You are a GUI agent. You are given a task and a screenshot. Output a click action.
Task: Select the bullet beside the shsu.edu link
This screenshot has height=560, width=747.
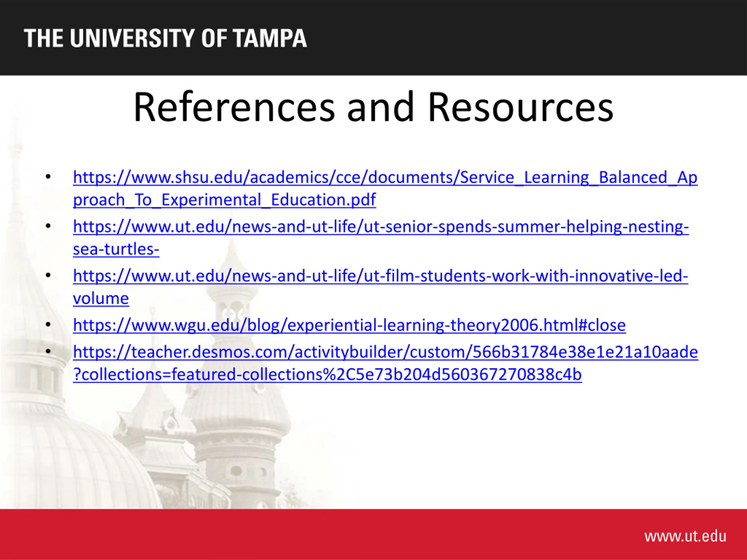point(48,177)
